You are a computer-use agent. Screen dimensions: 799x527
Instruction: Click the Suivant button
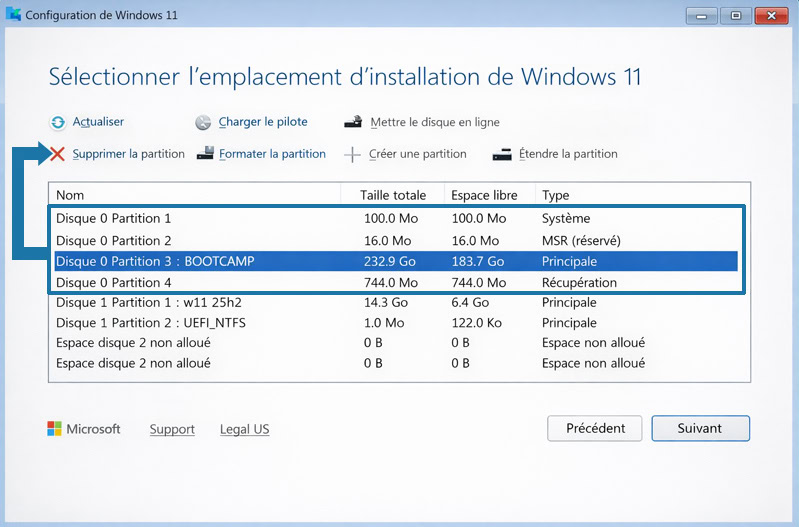[x=700, y=428]
